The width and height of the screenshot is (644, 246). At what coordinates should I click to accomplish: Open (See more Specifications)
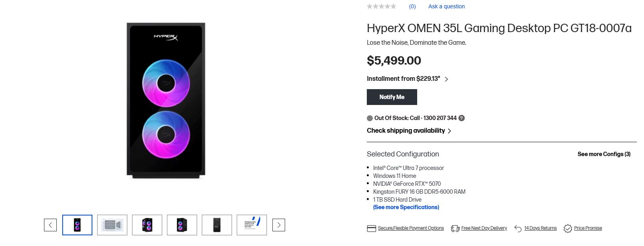click(406, 207)
